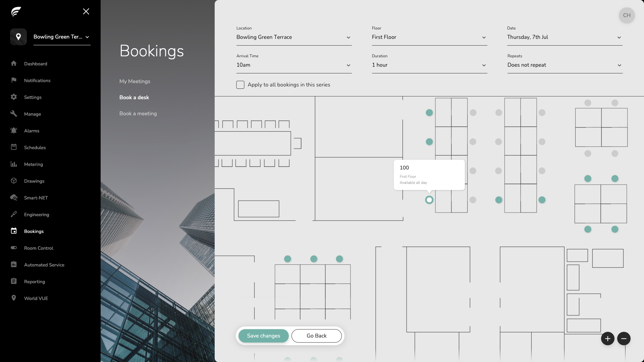
Task: Click the feather logo at top left
Action: [x=16, y=12]
